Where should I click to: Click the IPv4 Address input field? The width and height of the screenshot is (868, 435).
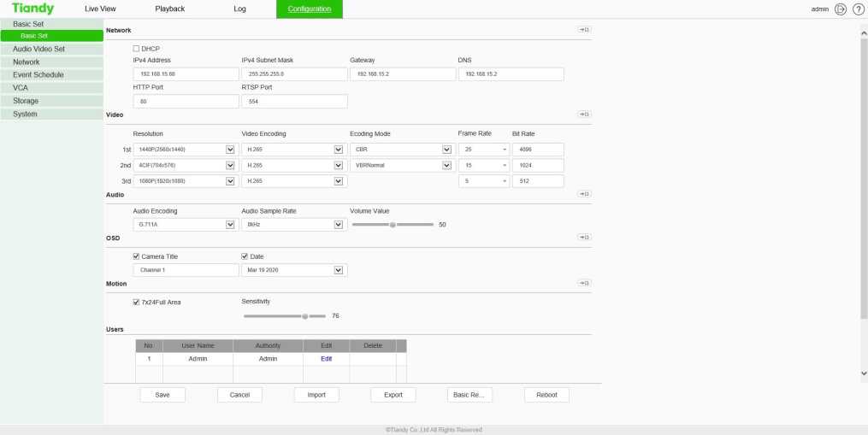pos(186,74)
